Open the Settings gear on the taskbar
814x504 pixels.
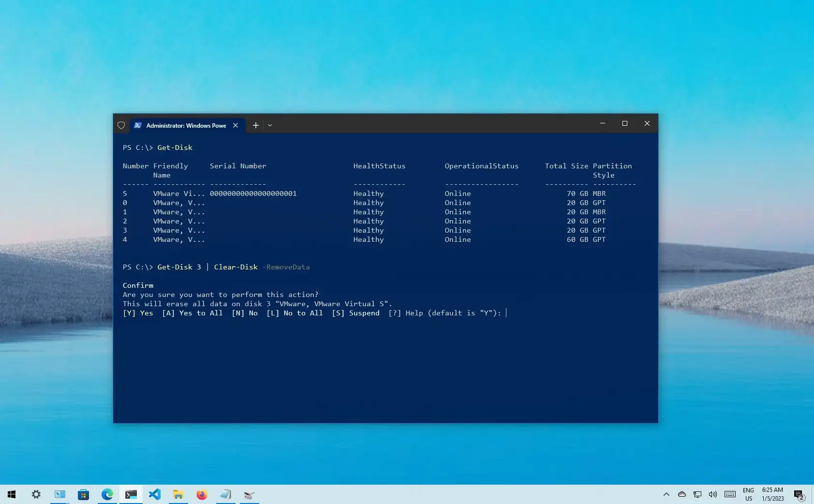pos(36,494)
